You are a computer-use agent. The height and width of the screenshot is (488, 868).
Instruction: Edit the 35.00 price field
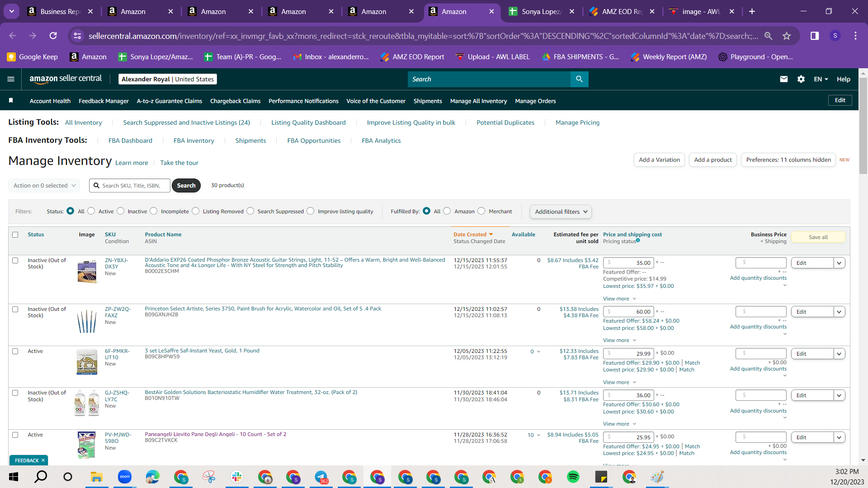[x=628, y=263]
